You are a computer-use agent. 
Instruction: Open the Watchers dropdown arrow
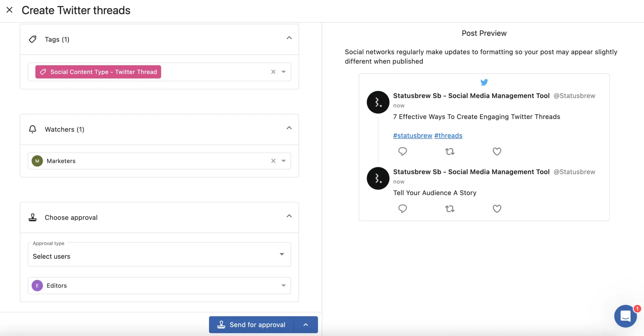(283, 161)
